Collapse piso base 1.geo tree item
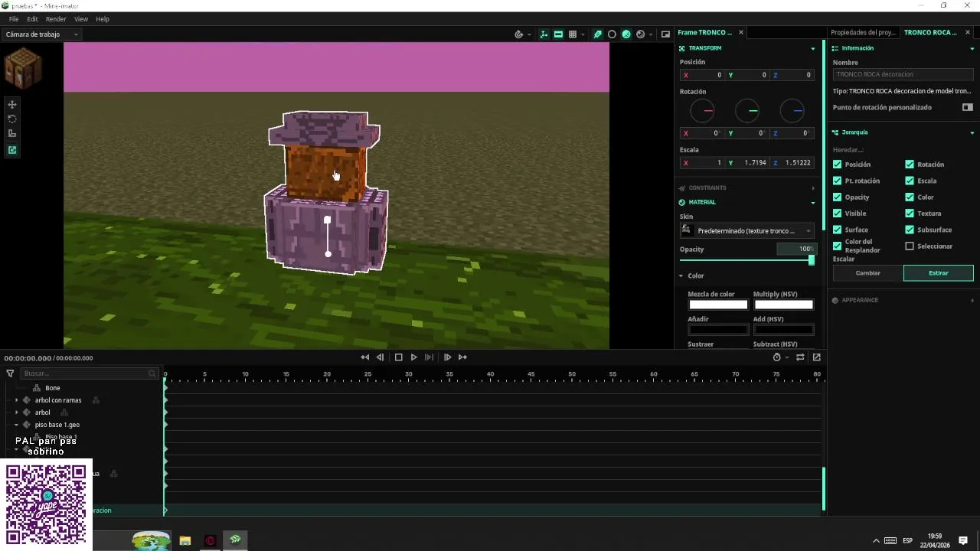This screenshot has height=551, width=980. click(17, 425)
